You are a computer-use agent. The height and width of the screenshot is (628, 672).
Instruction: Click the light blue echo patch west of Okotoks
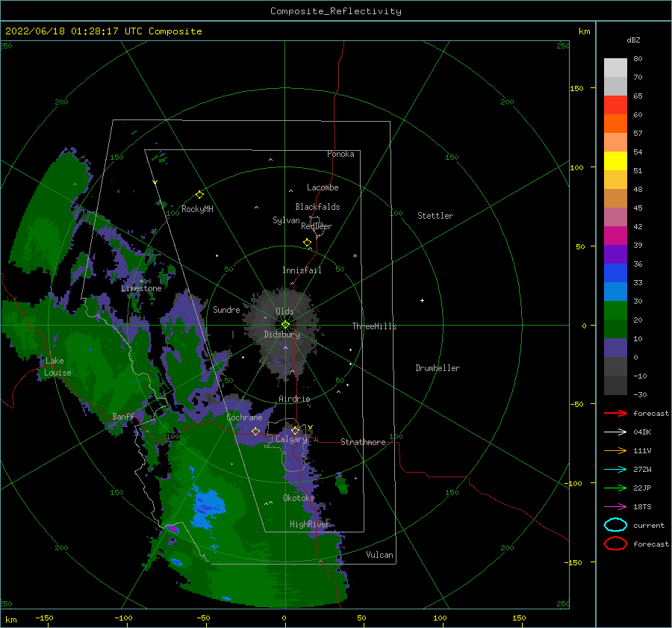click(208, 508)
